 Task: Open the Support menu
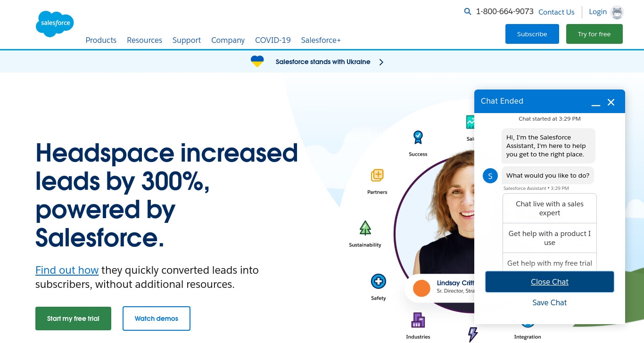point(187,40)
